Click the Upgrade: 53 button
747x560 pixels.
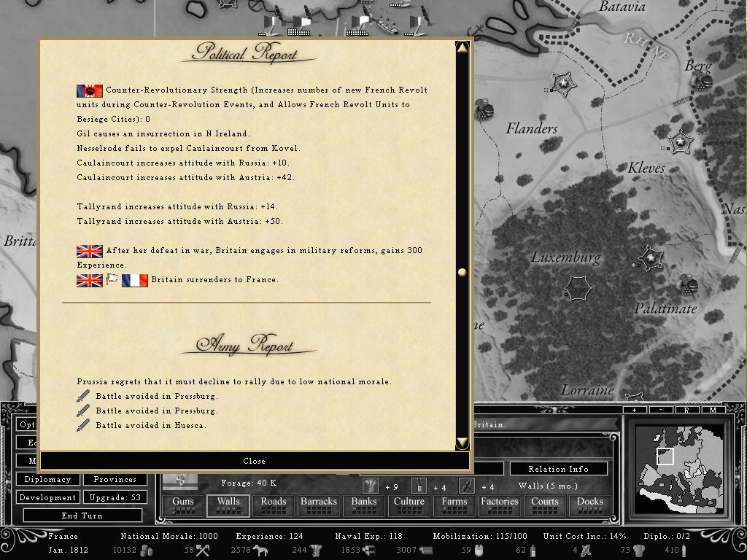(x=115, y=497)
